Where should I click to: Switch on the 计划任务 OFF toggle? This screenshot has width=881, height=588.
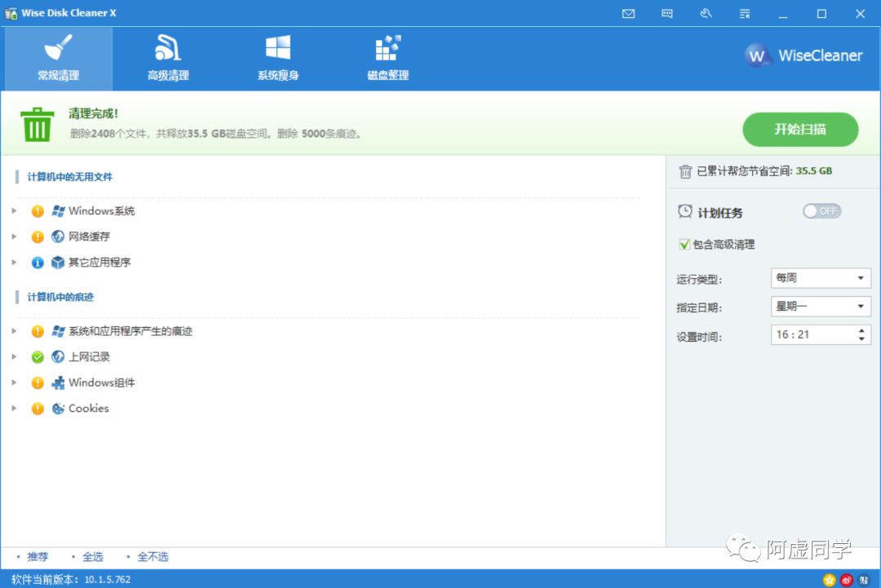coord(821,211)
